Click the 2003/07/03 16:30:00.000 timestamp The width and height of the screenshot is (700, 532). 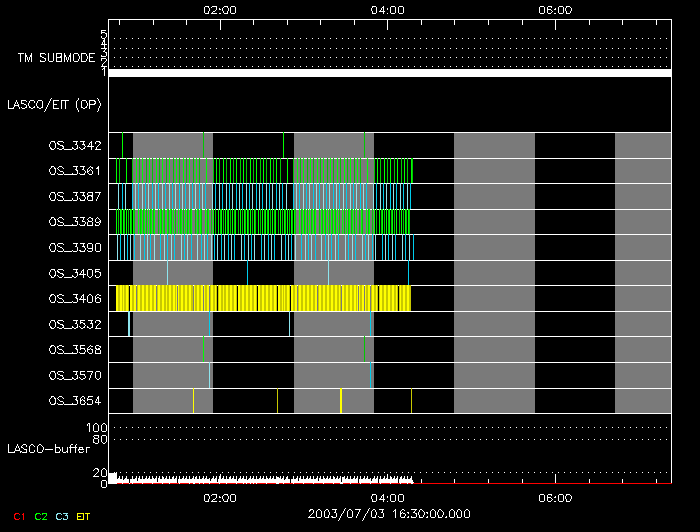pyautogui.click(x=387, y=513)
